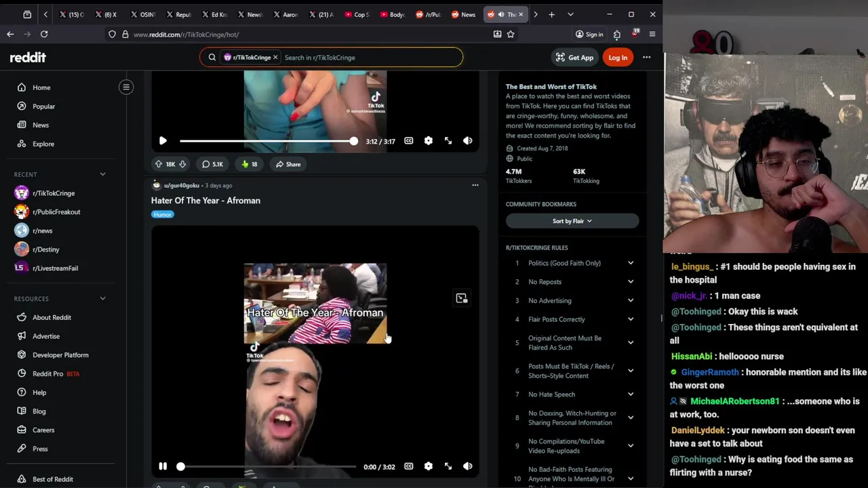868x488 pixels.
Task: Collapse the sidebar navigation menu button
Action: [126, 87]
